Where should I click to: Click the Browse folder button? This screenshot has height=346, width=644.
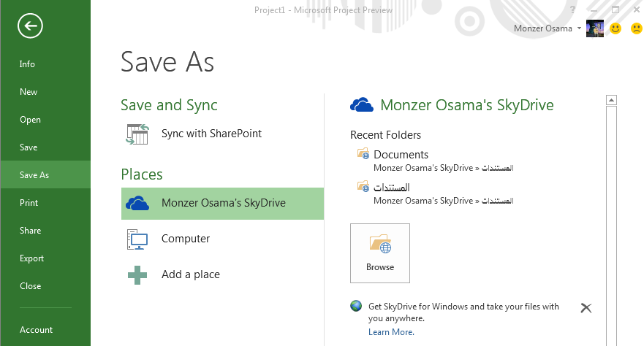(x=380, y=253)
